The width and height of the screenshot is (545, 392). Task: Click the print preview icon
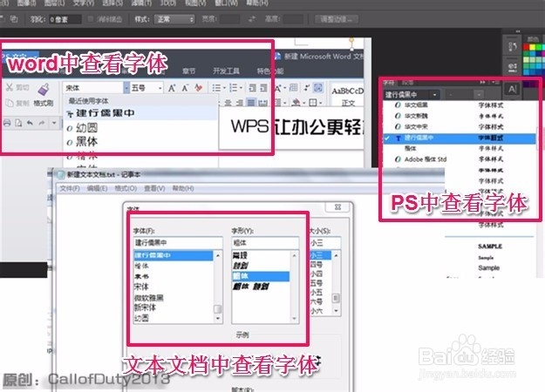[18, 123]
